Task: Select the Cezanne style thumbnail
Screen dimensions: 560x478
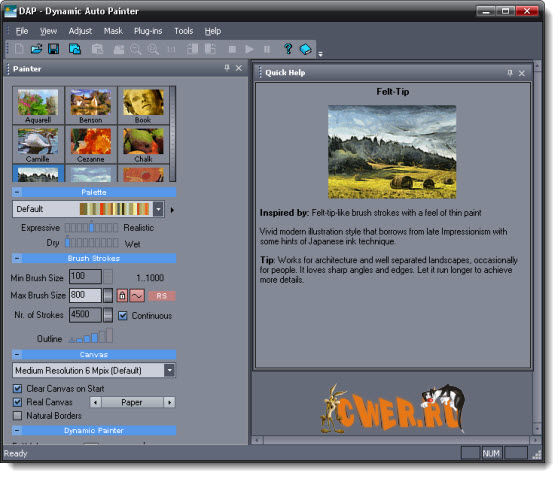Action: pyautogui.click(x=91, y=144)
